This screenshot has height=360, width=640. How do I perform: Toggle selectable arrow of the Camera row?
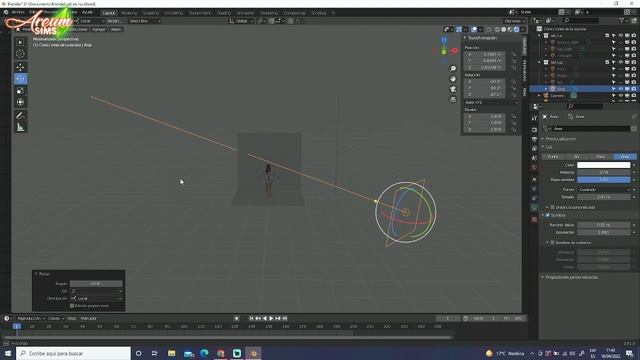pos(613,96)
